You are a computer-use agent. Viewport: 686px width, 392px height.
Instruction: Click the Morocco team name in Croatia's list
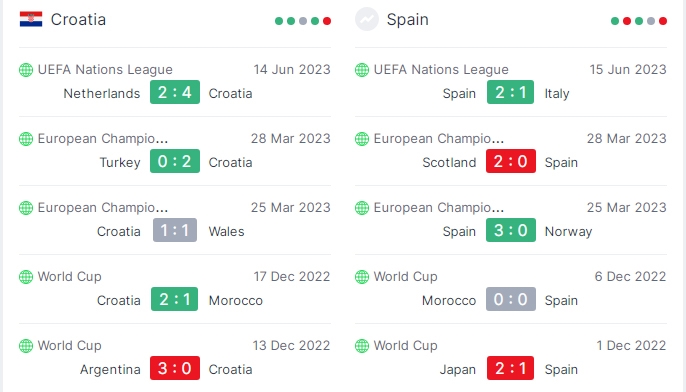pos(236,301)
